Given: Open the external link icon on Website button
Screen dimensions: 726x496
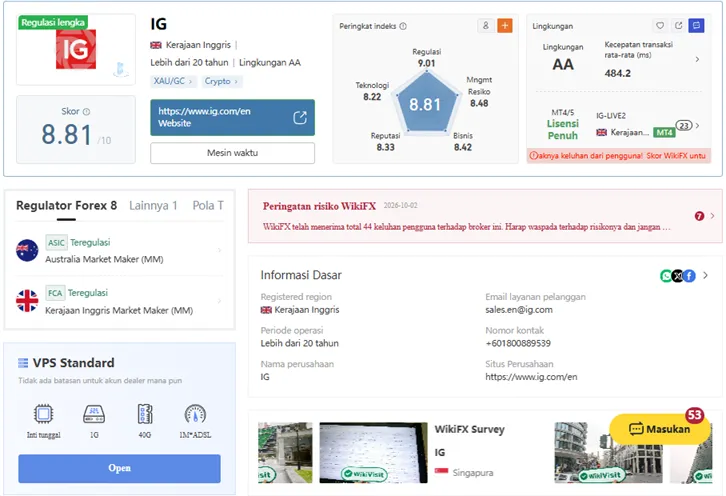Looking at the screenshot, I should (300, 118).
